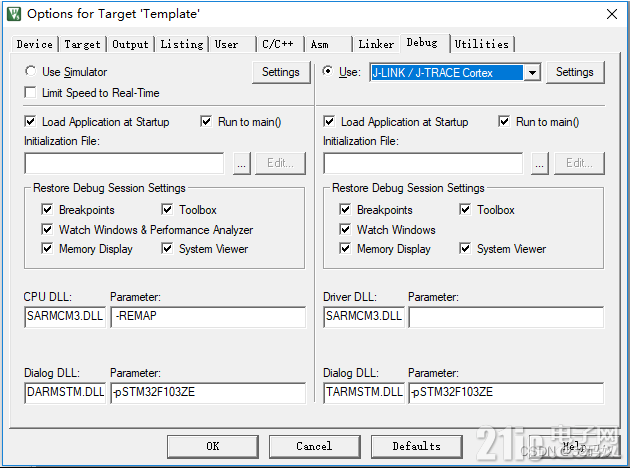This screenshot has height=468, width=630.
Task: Click the Cancel button
Action: [314, 446]
